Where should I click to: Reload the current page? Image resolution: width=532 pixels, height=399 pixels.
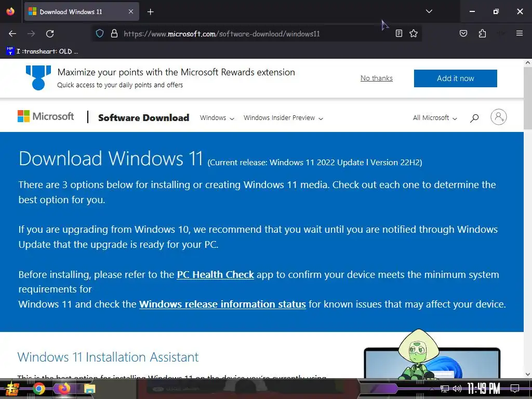(50, 34)
